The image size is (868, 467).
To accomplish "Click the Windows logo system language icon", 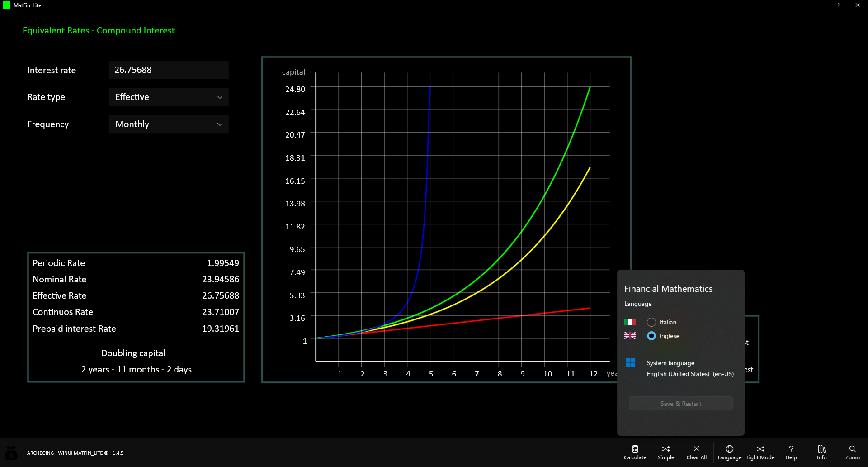I will click(631, 362).
